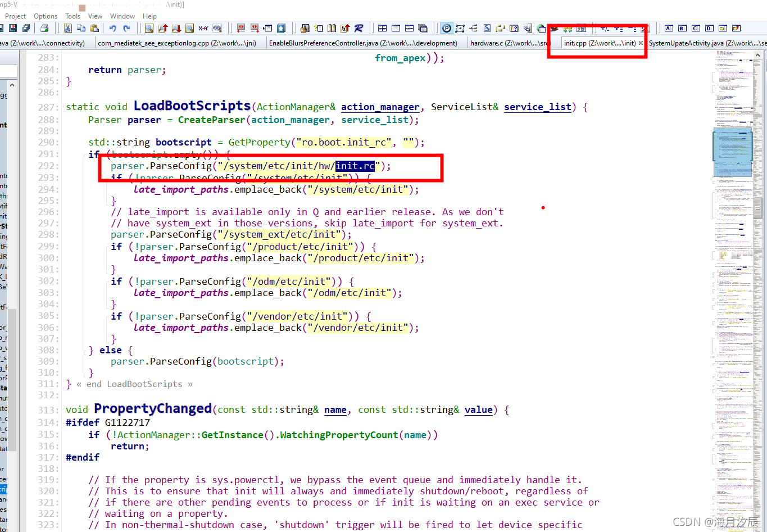This screenshot has height=532, width=767.
Task: Open the Tools menu
Action: [73, 16]
